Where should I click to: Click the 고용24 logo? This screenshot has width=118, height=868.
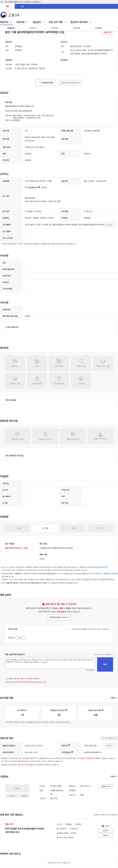pyautogui.click(x=10, y=15)
